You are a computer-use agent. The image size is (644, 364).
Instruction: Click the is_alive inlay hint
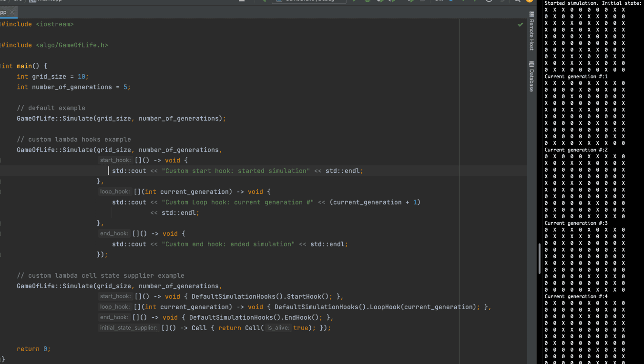click(278, 328)
